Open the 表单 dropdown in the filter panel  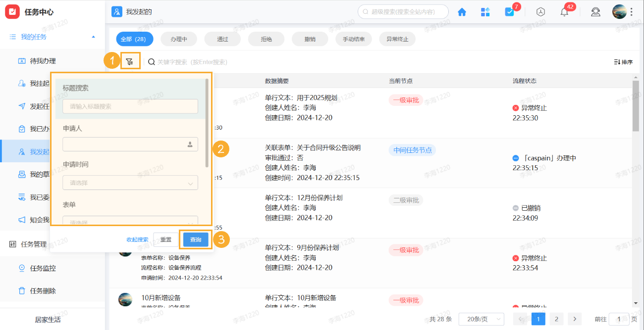point(130,221)
